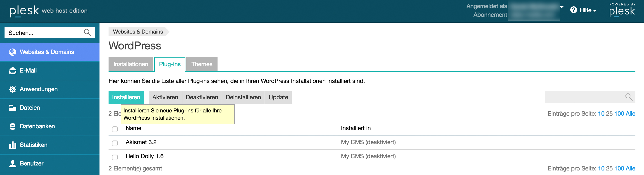Check the Hello Dolly 1.6 checkbox
The image size is (644, 175).
(115, 157)
